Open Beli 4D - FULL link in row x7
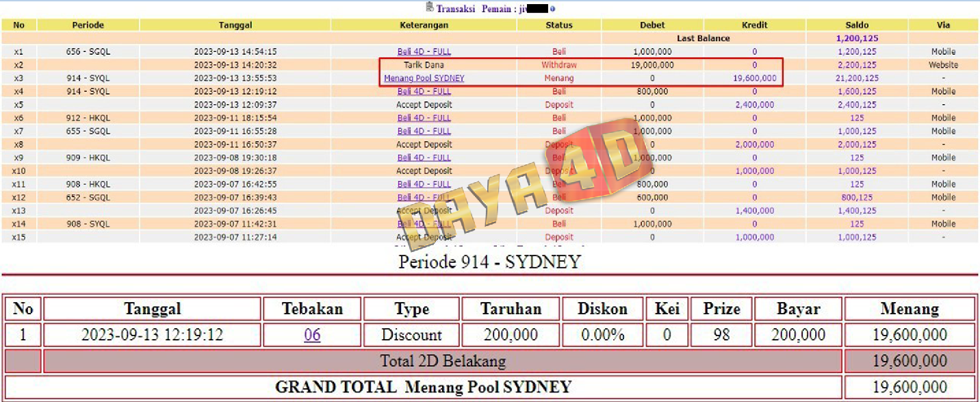The width and height of the screenshot is (980, 402). (x=424, y=131)
